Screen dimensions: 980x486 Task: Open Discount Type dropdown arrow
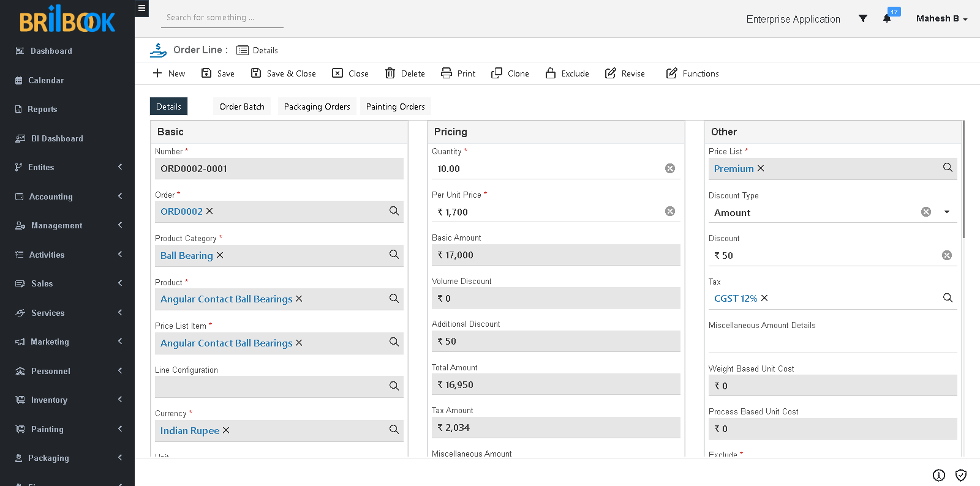click(947, 212)
